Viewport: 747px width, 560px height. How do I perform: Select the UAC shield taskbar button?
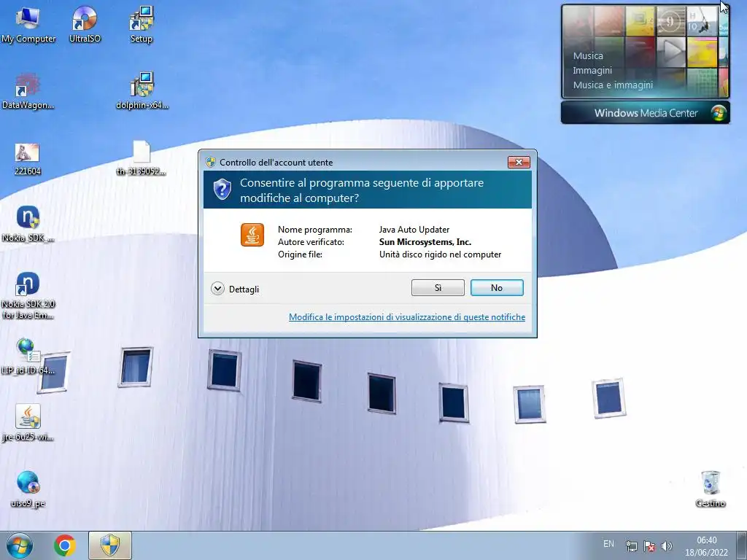pyautogui.click(x=110, y=545)
